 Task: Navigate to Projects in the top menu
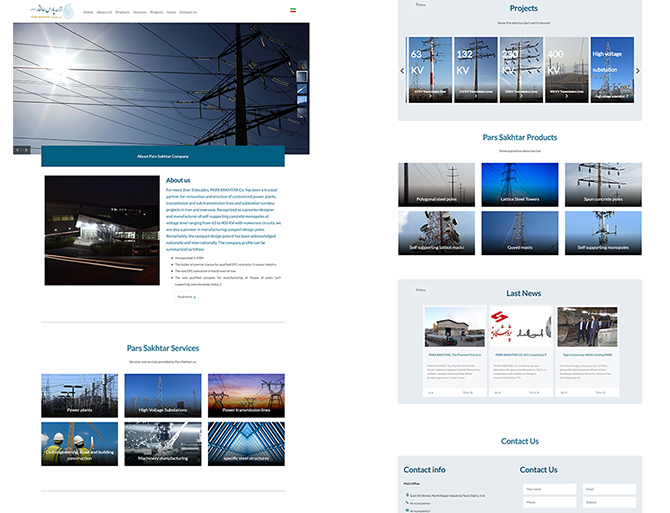point(157,13)
